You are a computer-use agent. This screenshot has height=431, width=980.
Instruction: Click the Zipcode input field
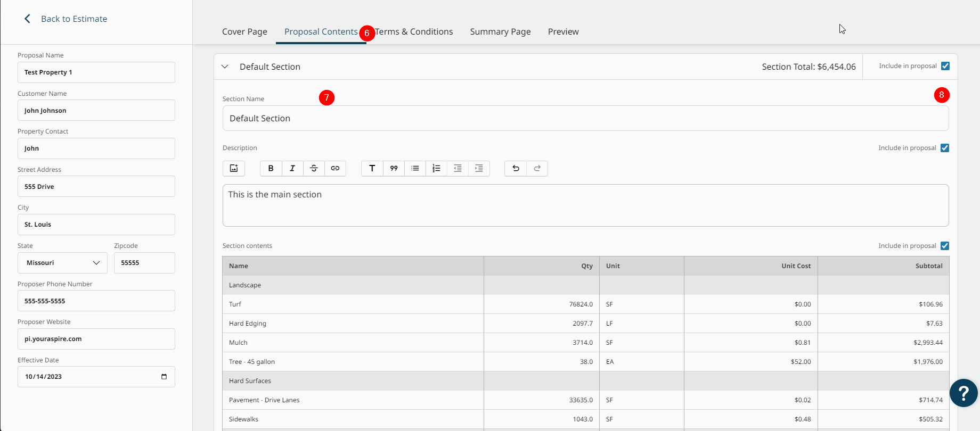pos(144,263)
